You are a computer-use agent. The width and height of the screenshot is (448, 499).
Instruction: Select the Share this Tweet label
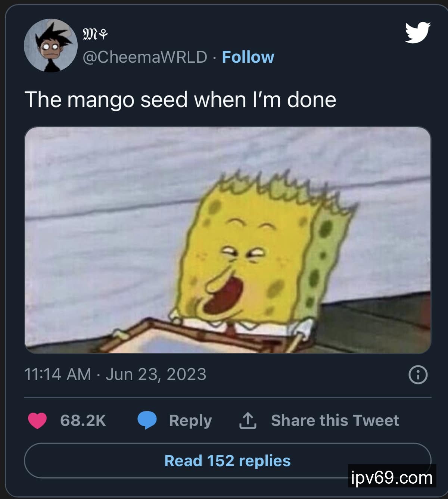335,421
